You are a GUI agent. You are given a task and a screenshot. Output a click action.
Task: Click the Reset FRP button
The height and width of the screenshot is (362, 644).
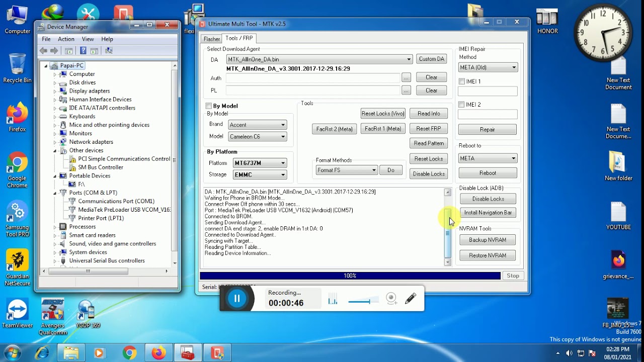click(429, 129)
